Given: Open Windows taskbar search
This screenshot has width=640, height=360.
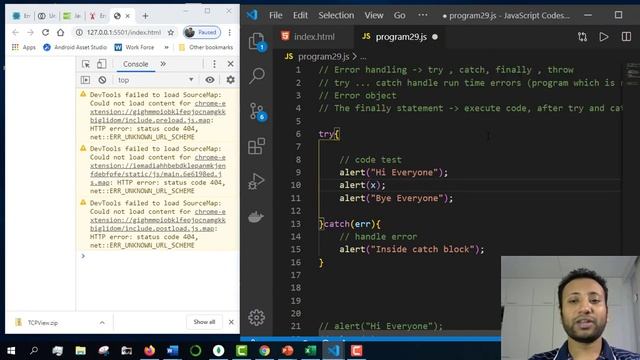Looking at the screenshot, I should [x=34, y=351].
